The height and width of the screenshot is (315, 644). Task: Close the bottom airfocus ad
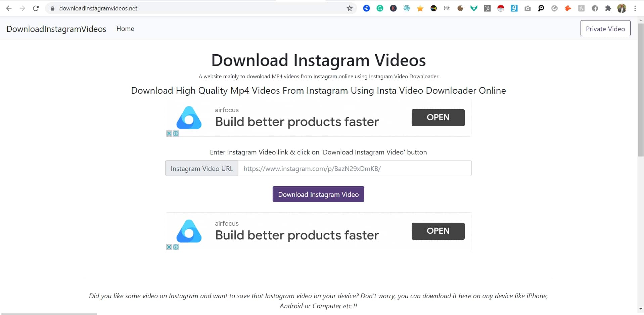click(169, 247)
